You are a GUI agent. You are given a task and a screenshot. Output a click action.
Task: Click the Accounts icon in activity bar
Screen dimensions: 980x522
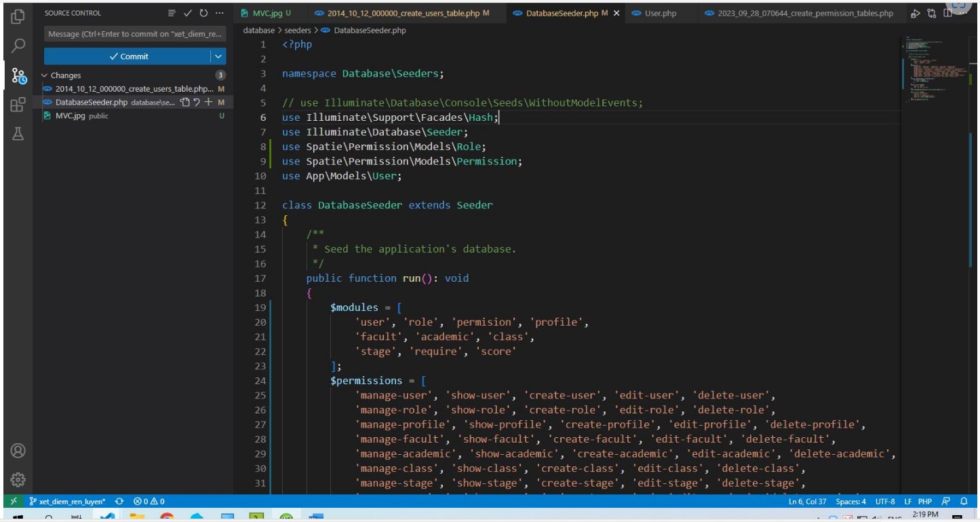click(18, 451)
